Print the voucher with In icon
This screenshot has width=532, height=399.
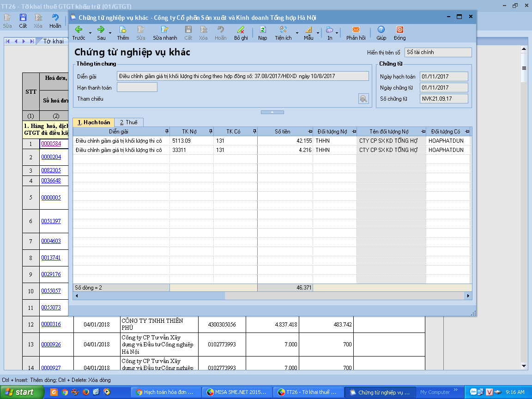[x=330, y=33]
